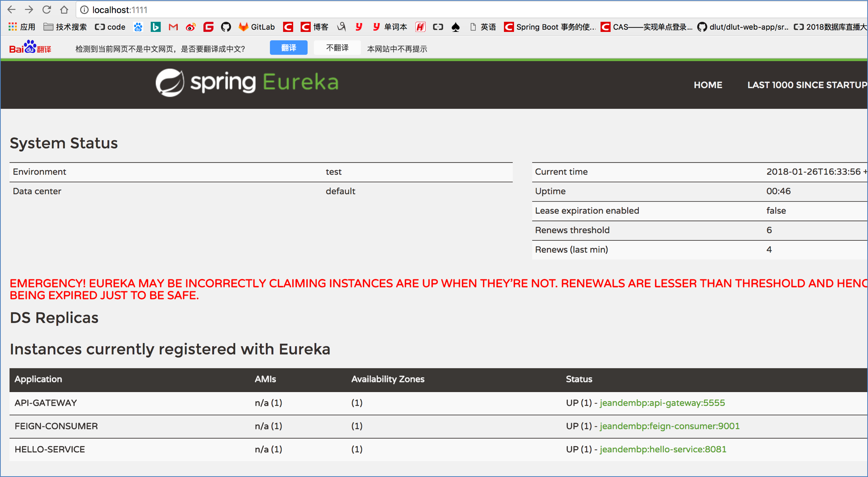
Task: Open the Gmail bookmark icon
Action: (173, 27)
